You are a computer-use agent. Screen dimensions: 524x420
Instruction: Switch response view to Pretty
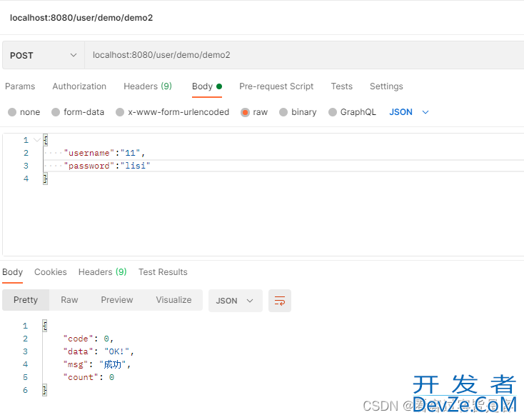[26, 300]
